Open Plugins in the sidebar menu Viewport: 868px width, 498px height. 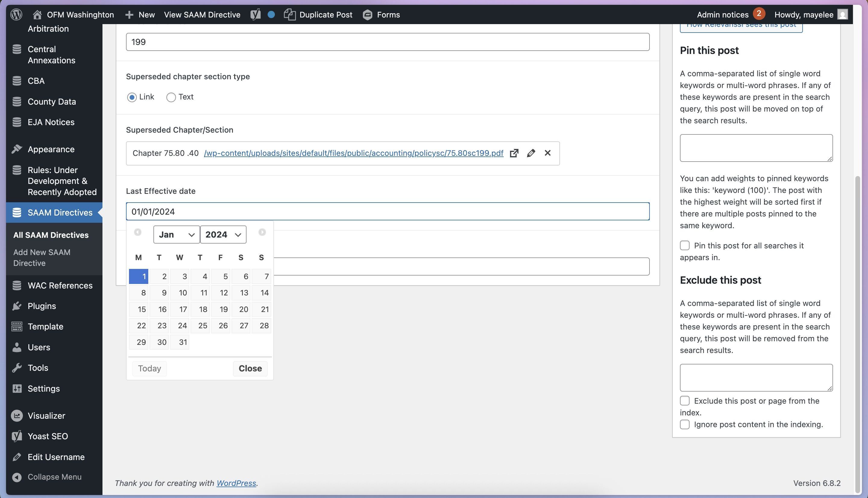(42, 306)
